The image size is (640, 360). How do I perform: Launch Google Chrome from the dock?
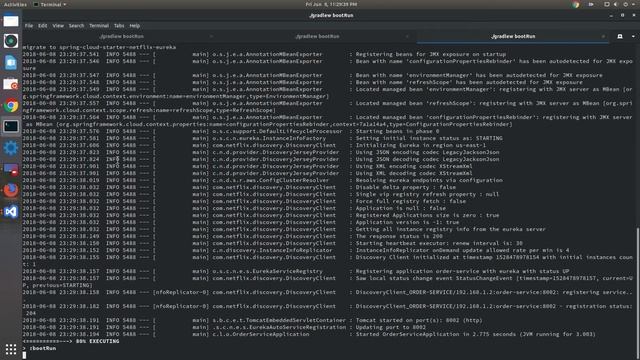[x=11, y=106]
